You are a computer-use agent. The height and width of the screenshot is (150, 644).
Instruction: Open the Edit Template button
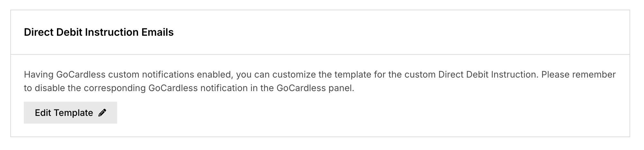70,113
